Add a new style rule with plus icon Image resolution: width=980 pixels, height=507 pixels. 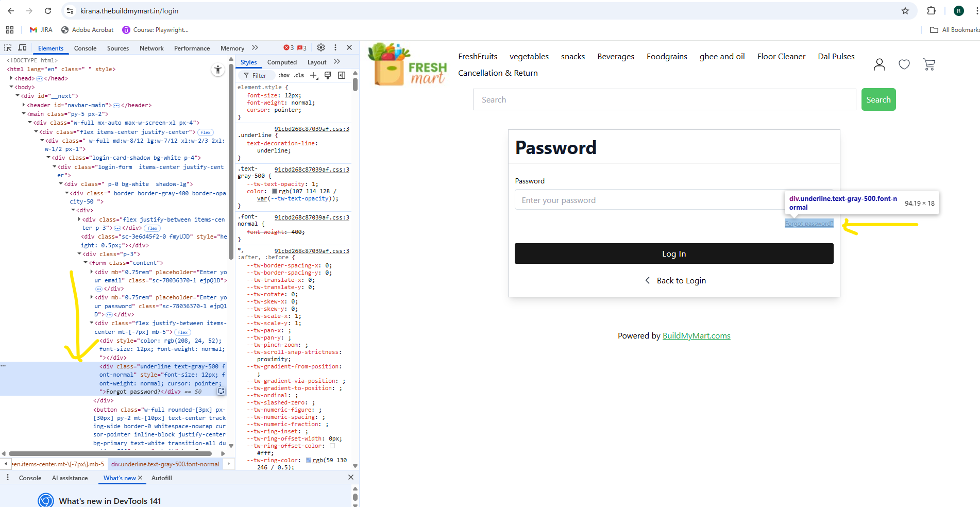point(314,76)
